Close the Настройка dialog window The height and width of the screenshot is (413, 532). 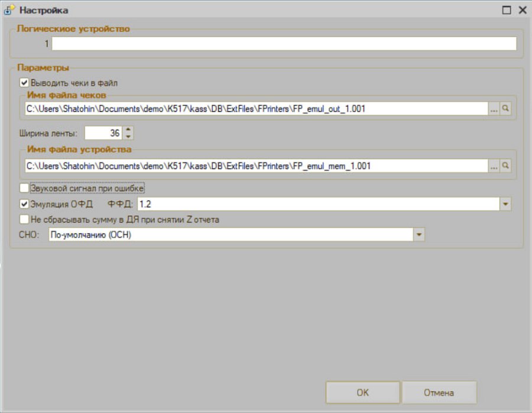click(x=523, y=10)
